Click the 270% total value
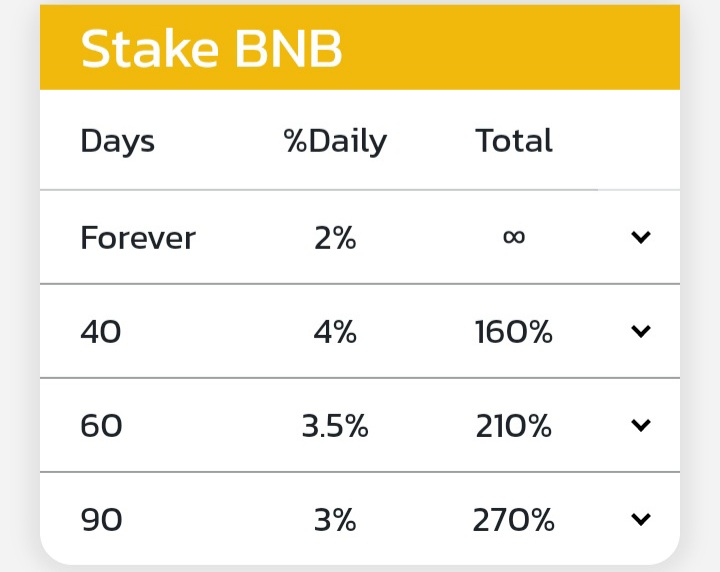Image resolution: width=720 pixels, height=572 pixels. 514,520
